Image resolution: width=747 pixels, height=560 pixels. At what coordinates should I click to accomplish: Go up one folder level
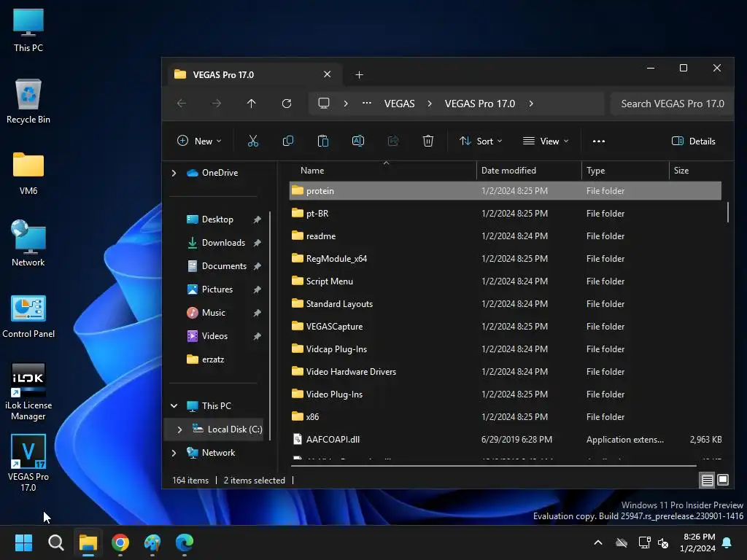tap(252, 104)
